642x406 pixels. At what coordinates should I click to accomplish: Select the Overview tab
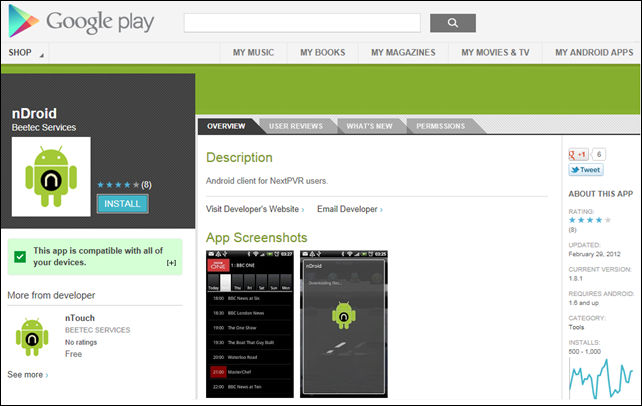226,126
